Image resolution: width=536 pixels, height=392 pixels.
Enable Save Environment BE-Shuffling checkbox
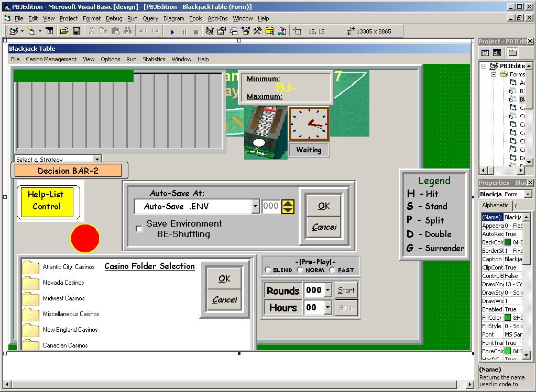point(139,229)
